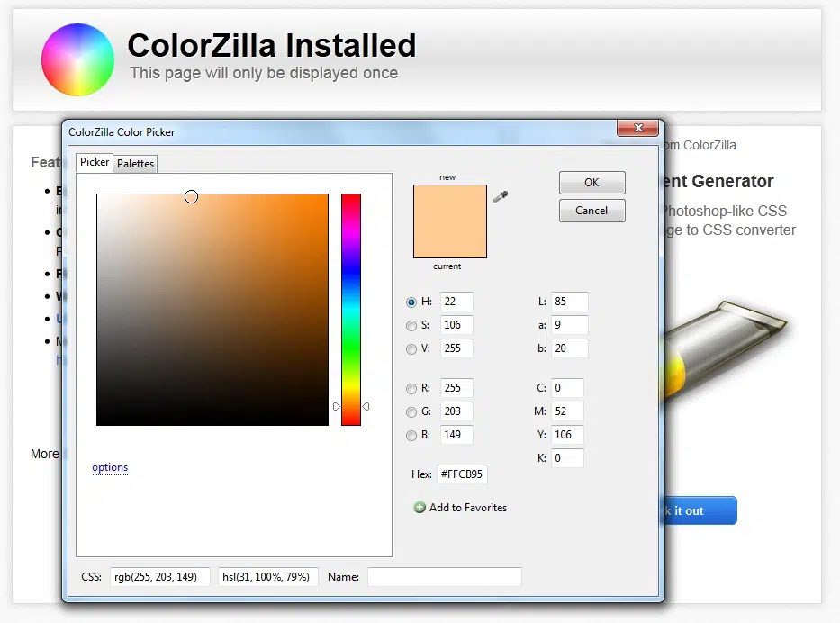Choose the R red channel radio button

411,389
